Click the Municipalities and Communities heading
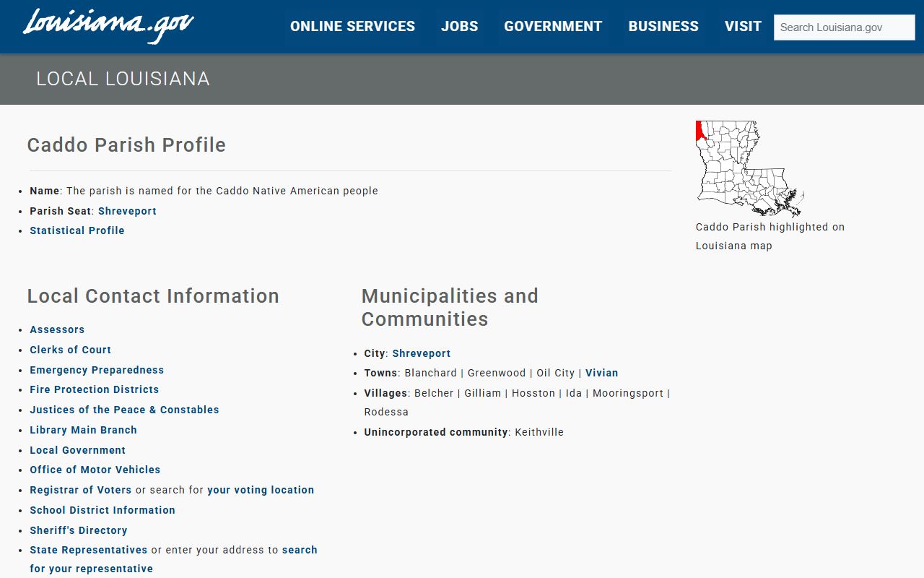 450,308
